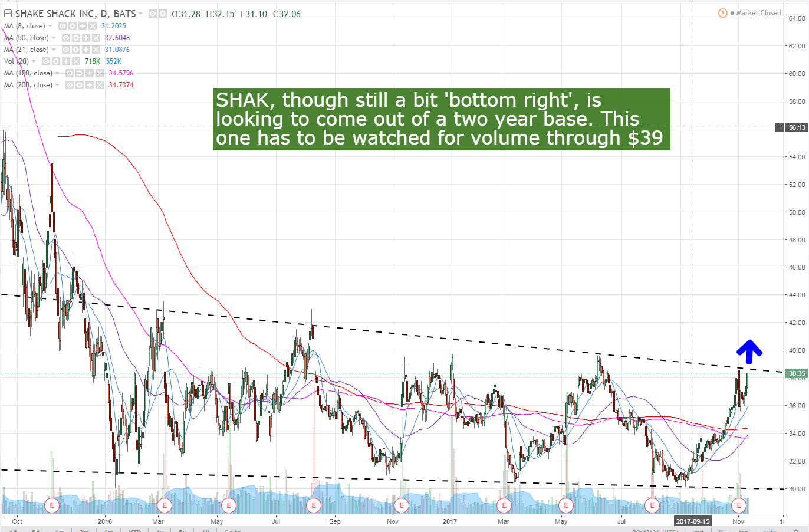The width and height of the screenshot is (809, 532).
Task: Select the MA (50, close) indicator label
Action: click(x=26, y=38)
